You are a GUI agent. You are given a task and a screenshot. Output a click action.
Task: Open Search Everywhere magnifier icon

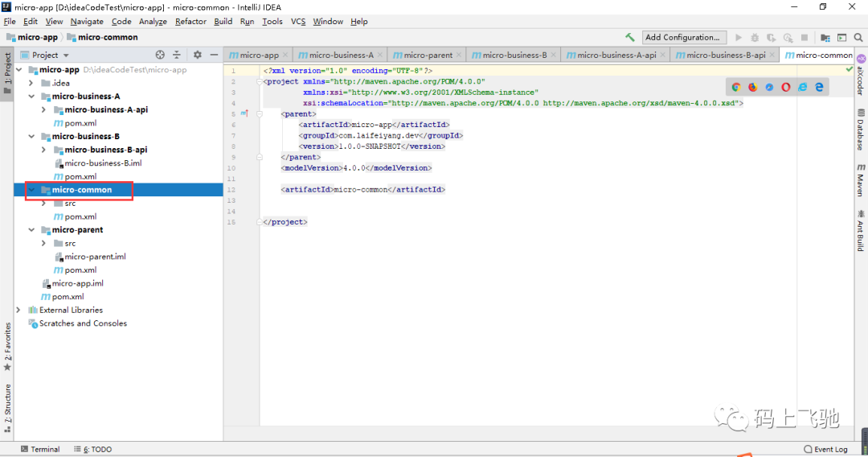click(858, 37)
